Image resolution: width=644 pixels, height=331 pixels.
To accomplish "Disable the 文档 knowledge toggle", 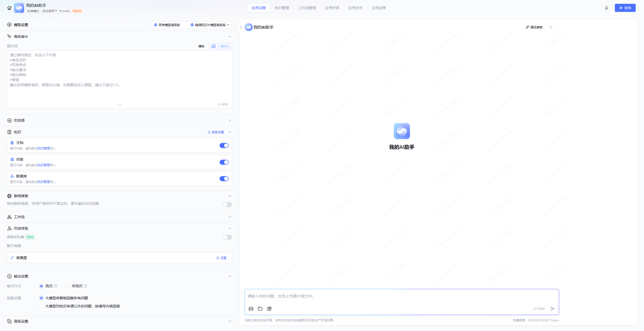I will point(224,145).
